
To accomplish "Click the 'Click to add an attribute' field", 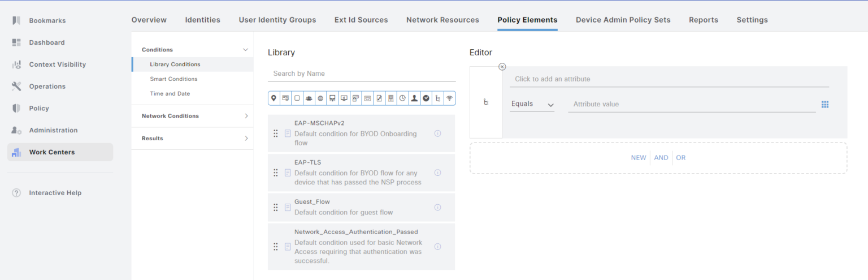I will pyautogui.click(x=669, y=79).
